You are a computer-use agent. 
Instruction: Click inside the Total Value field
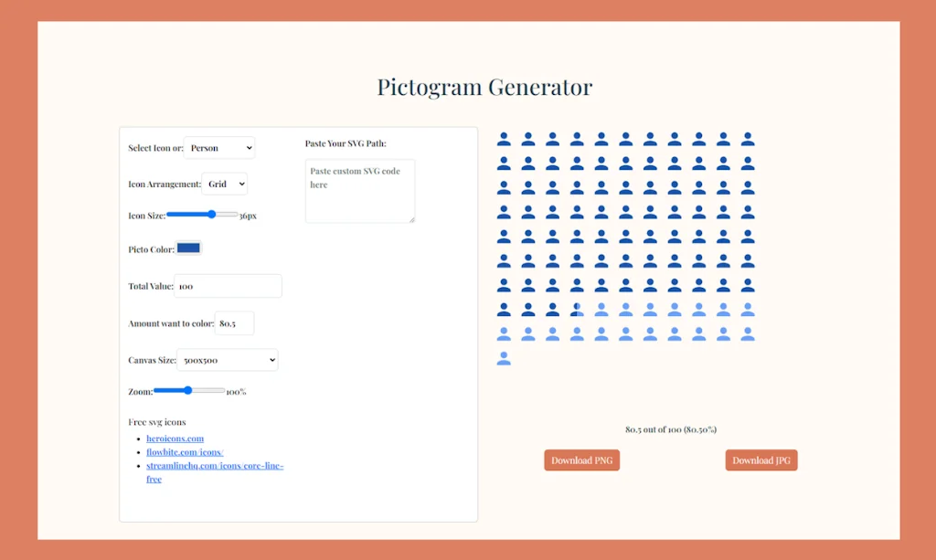click(227, 286)
